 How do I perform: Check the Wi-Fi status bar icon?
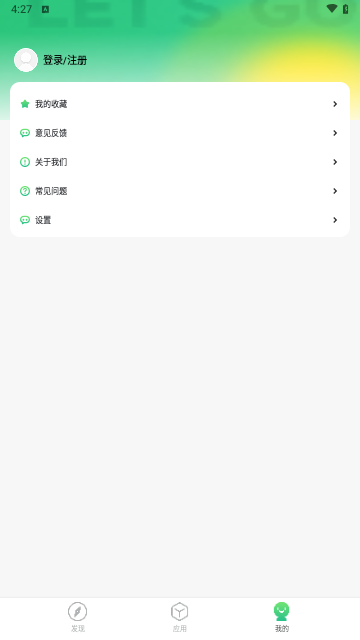(332, 9)
